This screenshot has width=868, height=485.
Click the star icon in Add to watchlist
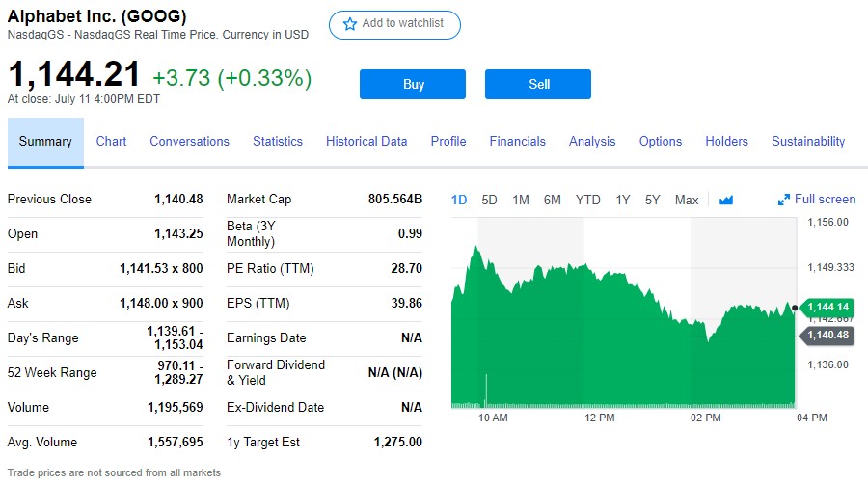click(350, 24)
